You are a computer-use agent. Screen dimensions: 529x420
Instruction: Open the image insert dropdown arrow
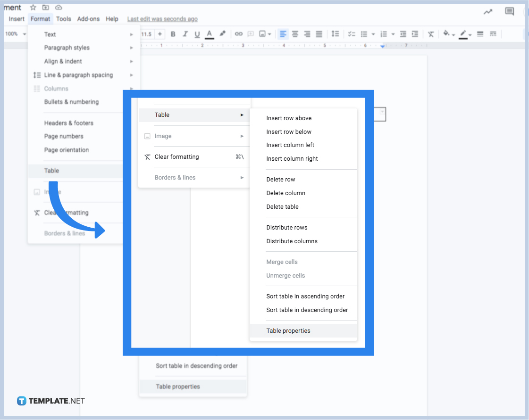(269, 34)
